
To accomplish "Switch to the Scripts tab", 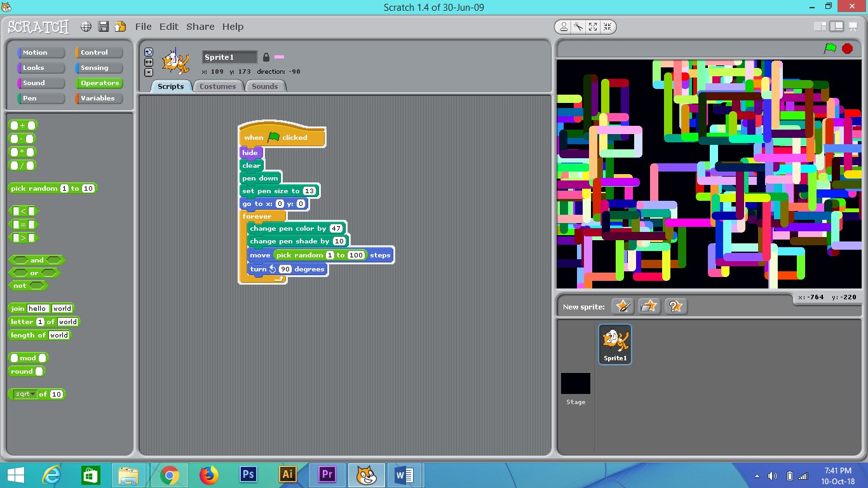I will 171,86.
